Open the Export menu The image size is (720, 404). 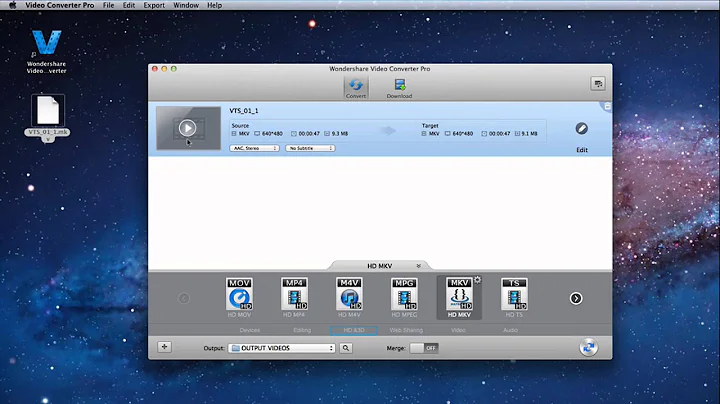click(x=154, y=5)
